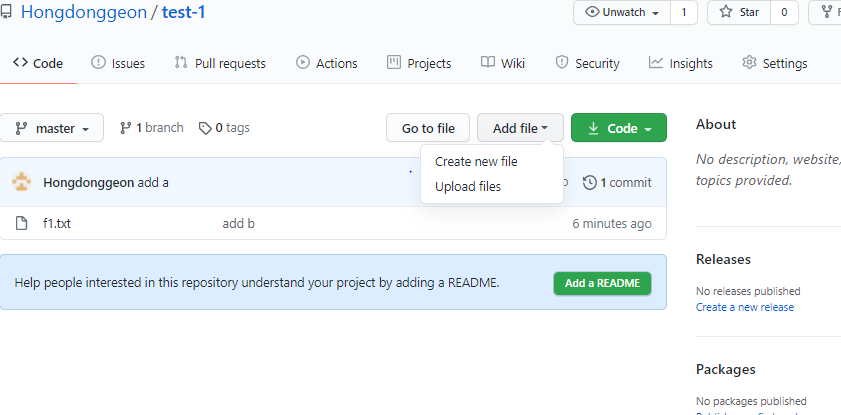Screen dimensions: 841x415
Task: Open the Issues tab
Action: tap(118, 63)
